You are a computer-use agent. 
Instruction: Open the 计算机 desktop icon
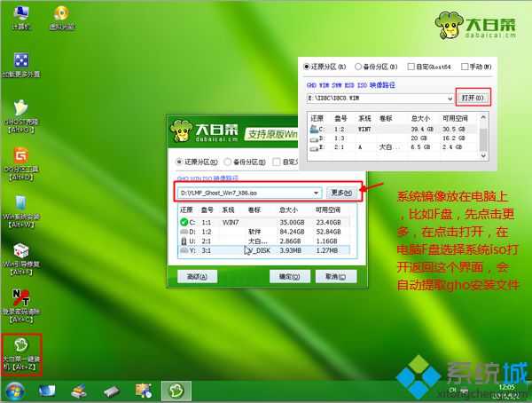[x=21, y=18]
